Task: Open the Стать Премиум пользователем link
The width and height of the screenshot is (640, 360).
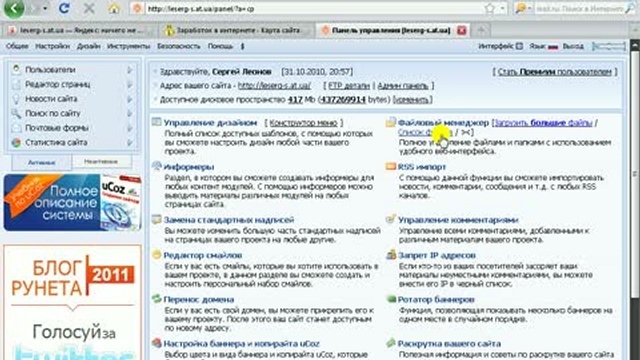Action: pos(555,72)
